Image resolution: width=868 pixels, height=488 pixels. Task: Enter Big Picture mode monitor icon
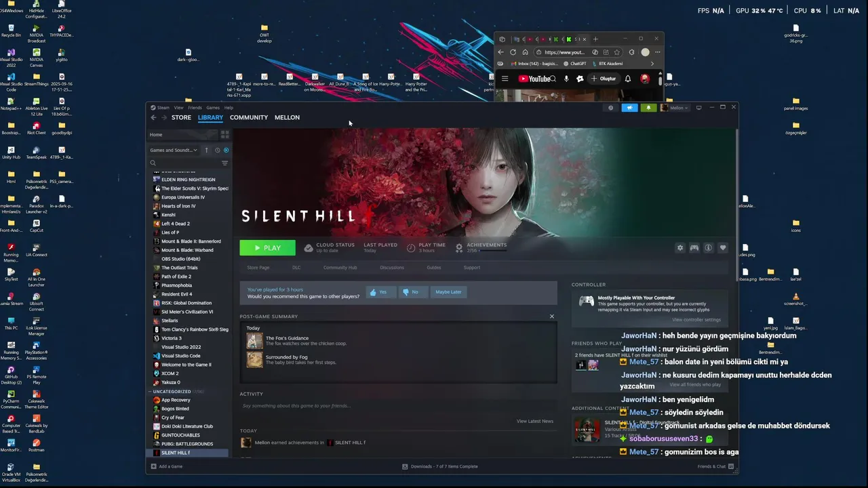(698, 108)
